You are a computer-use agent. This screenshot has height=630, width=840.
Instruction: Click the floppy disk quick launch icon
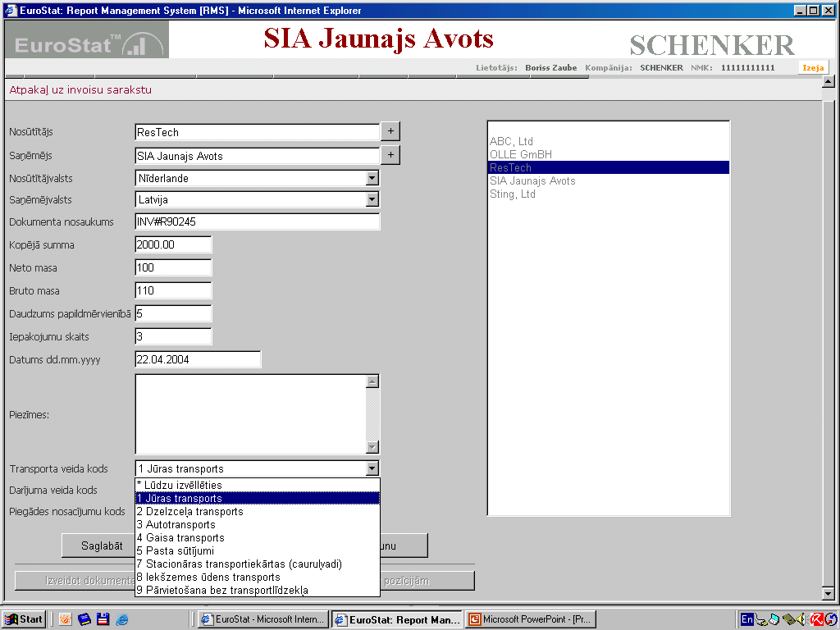tap(103, 619)
